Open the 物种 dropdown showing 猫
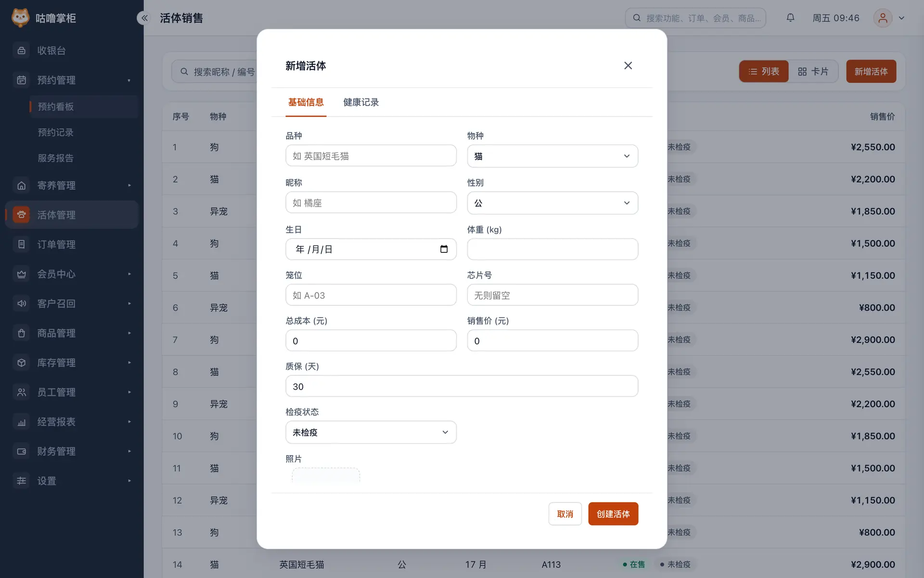924x578 pixels. [x=552, y=156]
